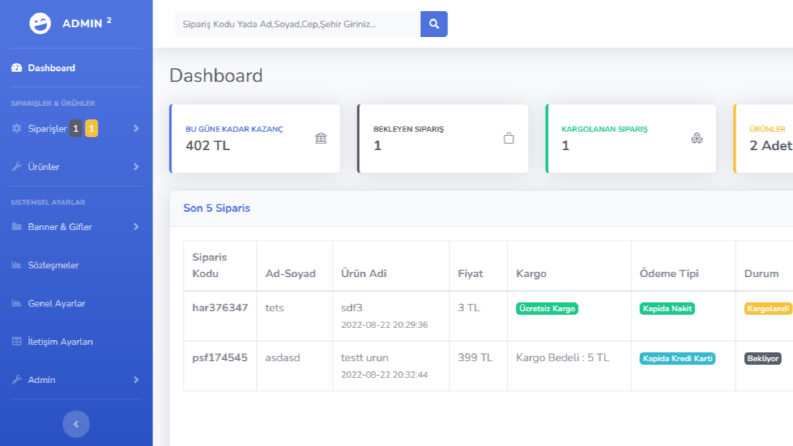Click product name sdf3
The width and height of the screenshot is (793, 446).
click(351, 307)
